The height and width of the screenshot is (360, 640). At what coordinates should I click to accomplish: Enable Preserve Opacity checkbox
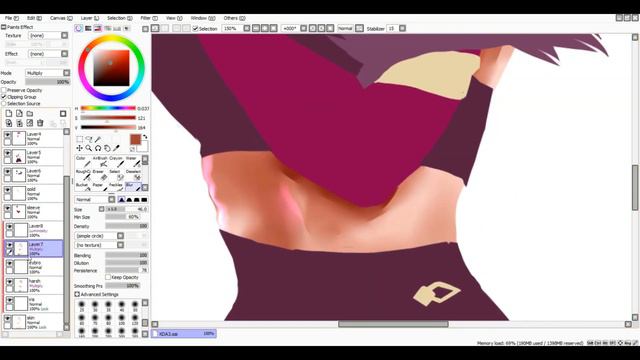click(4, 90)
